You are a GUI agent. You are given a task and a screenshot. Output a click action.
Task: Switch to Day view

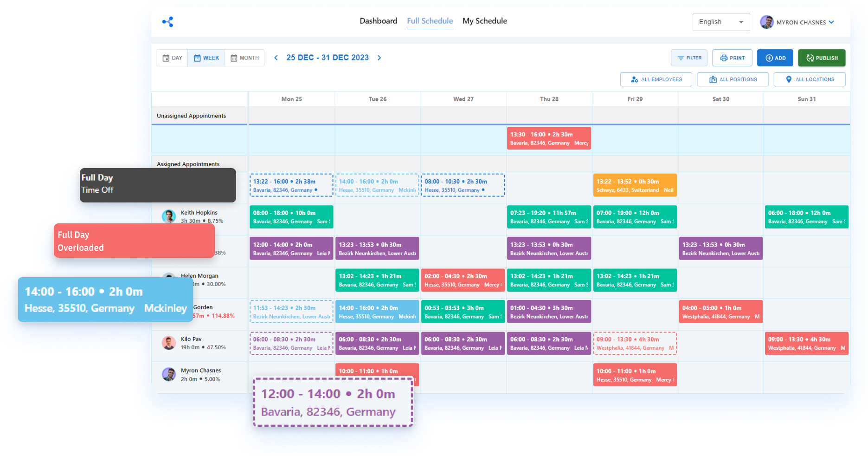tap(172, 58)
